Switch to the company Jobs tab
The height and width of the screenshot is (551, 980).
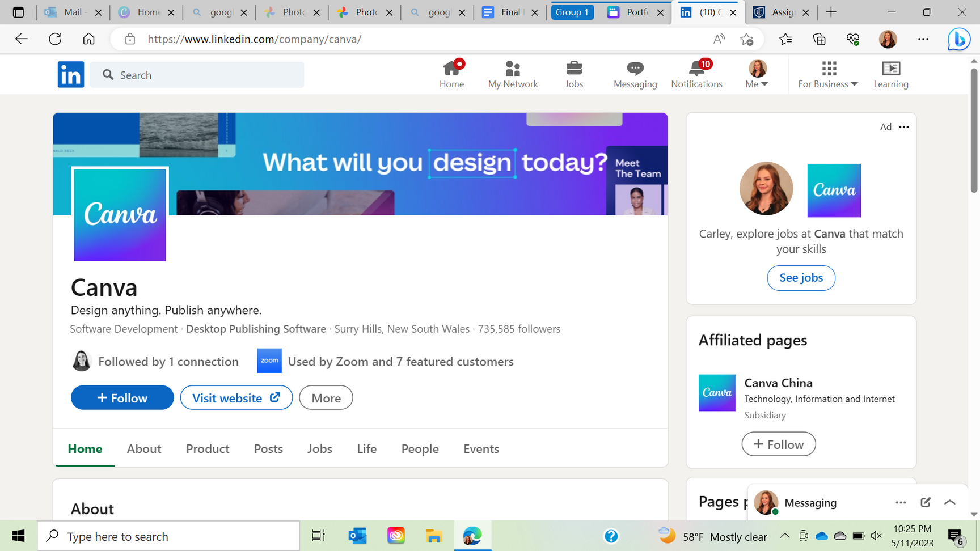click(x=320, y=448)
